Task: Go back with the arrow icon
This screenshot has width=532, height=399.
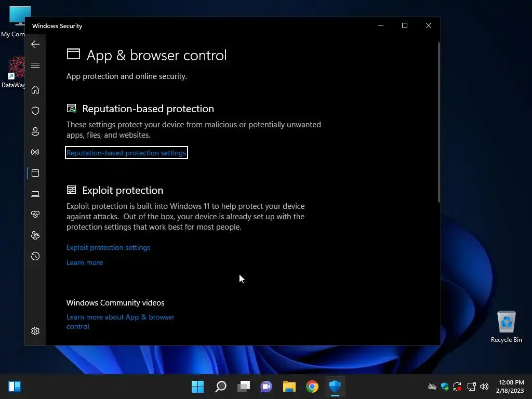Action: pos(35,44)
